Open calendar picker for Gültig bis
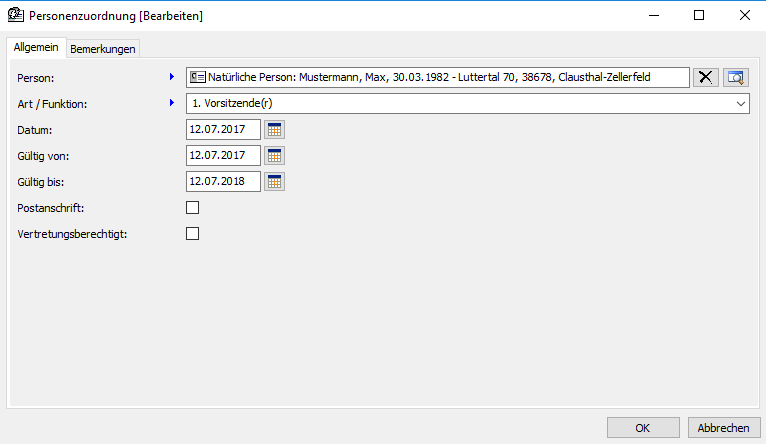Viewport: 766px width, 444px height. 274,181
